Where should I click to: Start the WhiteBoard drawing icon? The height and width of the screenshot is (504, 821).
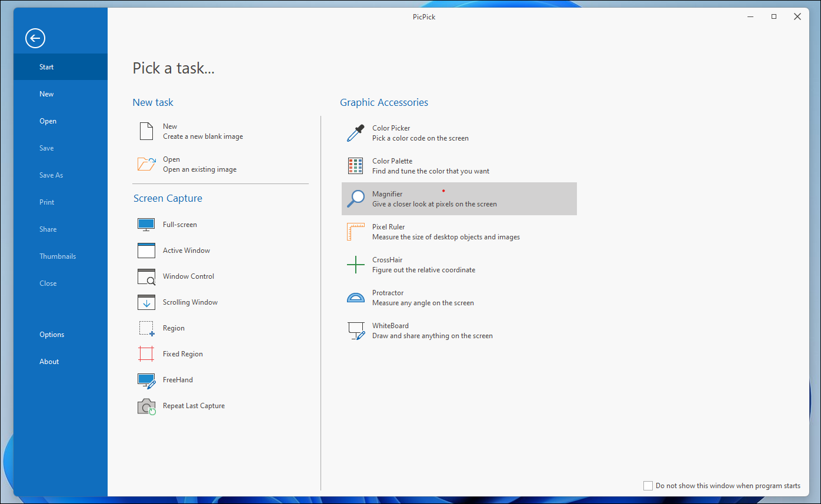pyautogui.click(x=355, y=331)
